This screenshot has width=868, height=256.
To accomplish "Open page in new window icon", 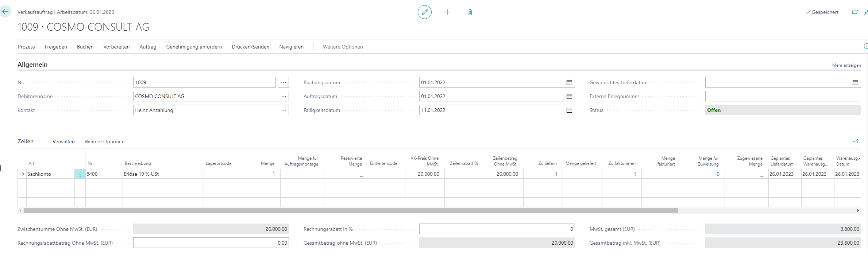I will click(x=855, y=12).
